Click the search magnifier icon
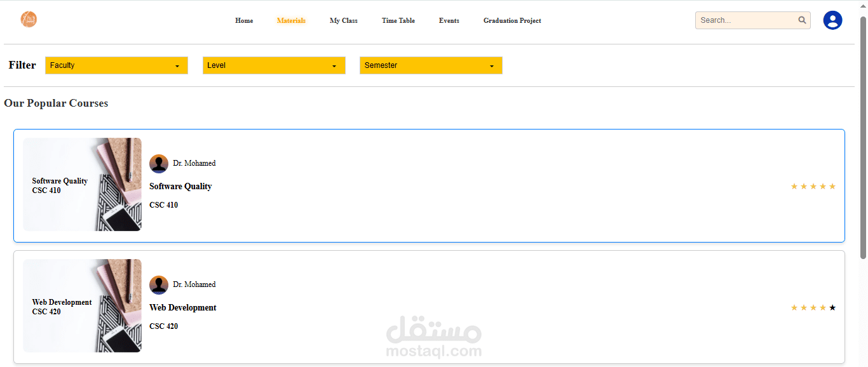 click(x=802, y=20)
